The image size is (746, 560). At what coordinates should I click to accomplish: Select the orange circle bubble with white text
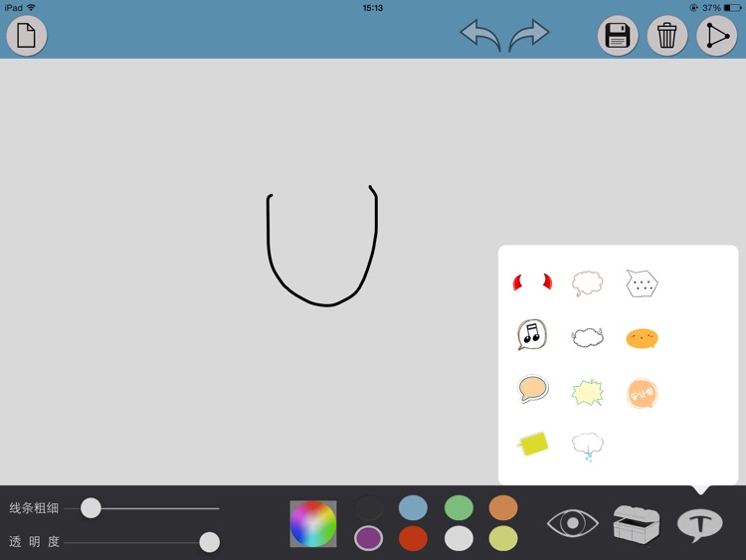click(x=642, y=394)
